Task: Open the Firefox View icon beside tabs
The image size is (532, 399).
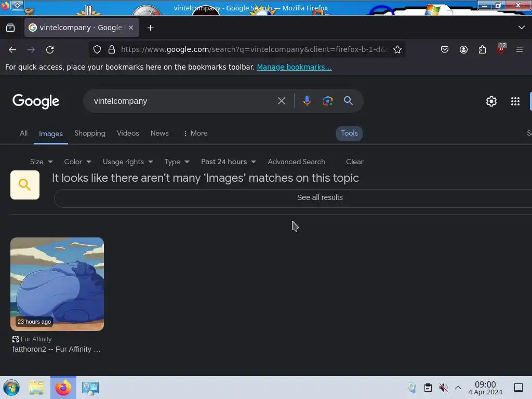Action: coord(10,28)
